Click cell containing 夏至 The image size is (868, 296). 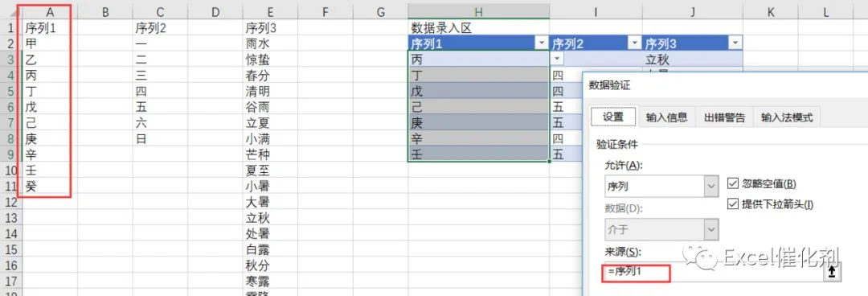270,171
